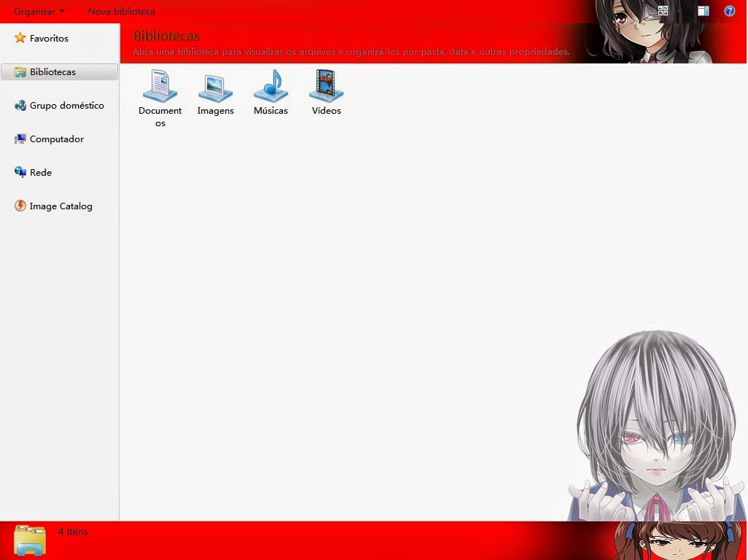This screenshot has height=560, width=748.
Task: Change the view using the view icons button
Action: [x=663, y=10]
